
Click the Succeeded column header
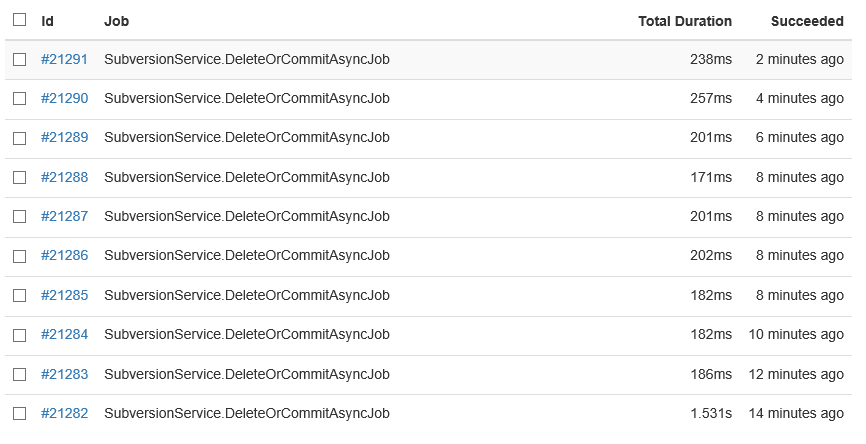[807, 20]
